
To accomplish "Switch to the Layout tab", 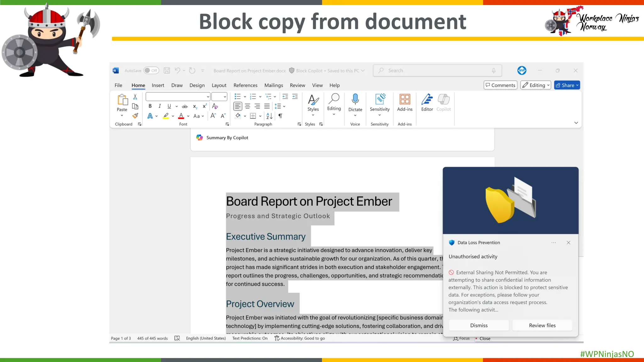I will pos(219,85).
